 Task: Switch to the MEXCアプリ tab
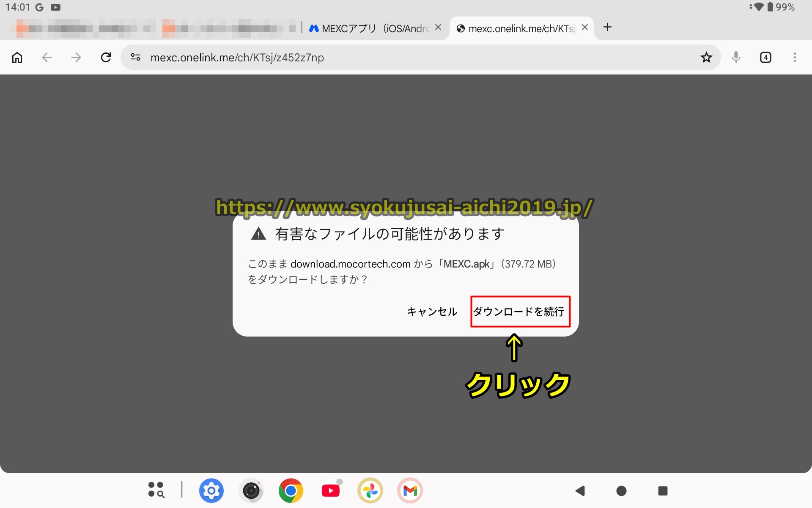click(369, 28)
